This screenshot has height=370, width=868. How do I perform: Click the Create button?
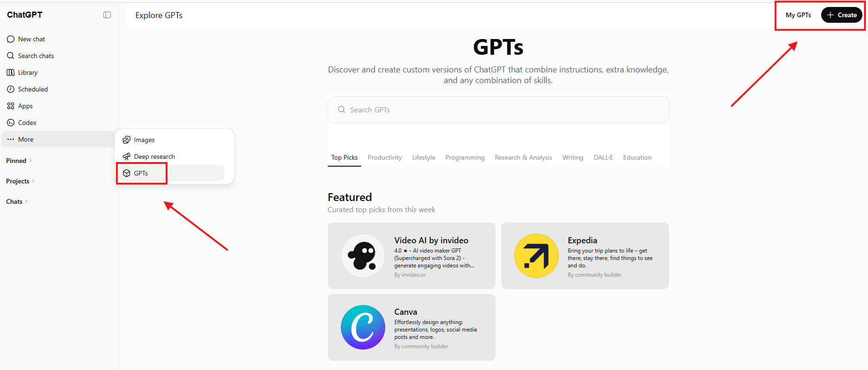click(842, 15)
